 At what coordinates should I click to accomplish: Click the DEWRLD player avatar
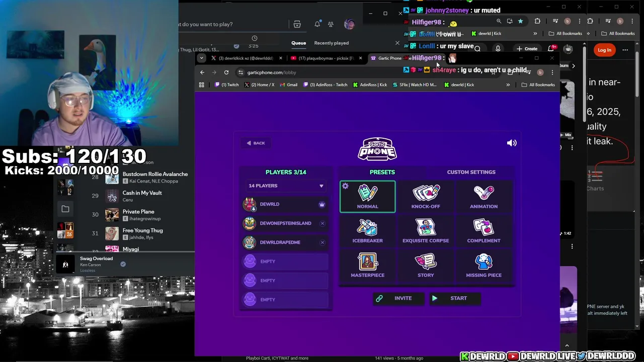[250, 204]
